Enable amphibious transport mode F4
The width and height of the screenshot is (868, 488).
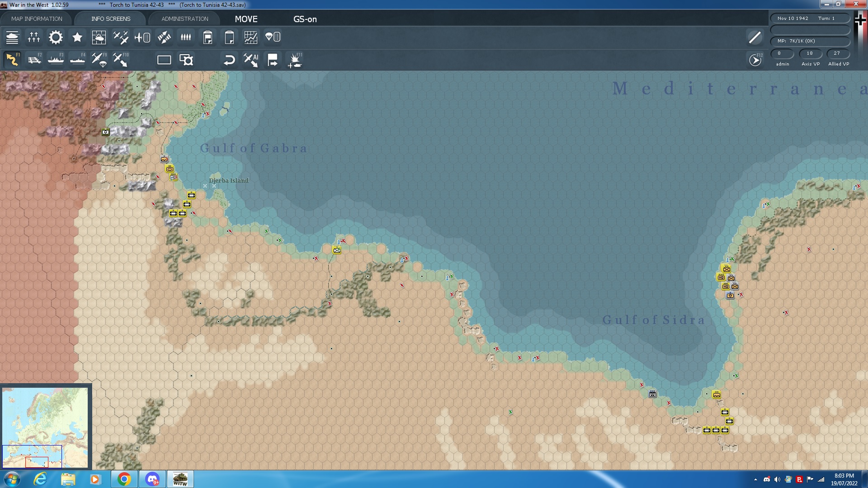[x=77, y=60]
